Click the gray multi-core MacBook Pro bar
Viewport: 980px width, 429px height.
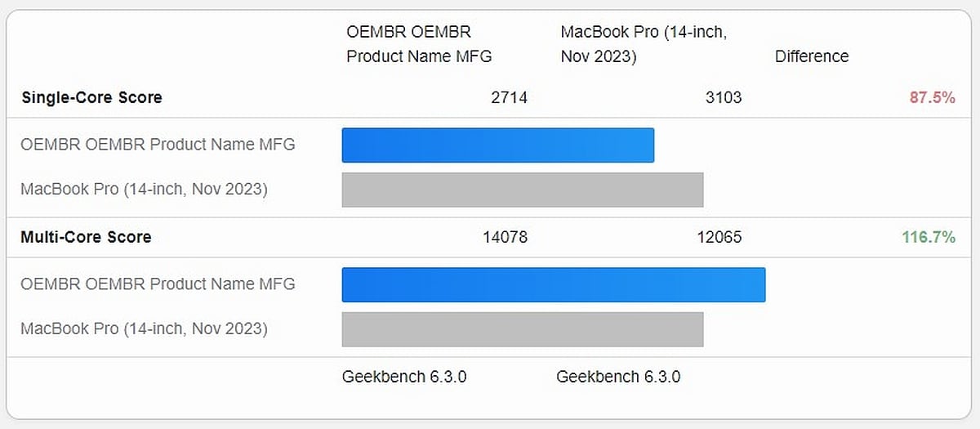pyautogui.click(x=522, y=329)
